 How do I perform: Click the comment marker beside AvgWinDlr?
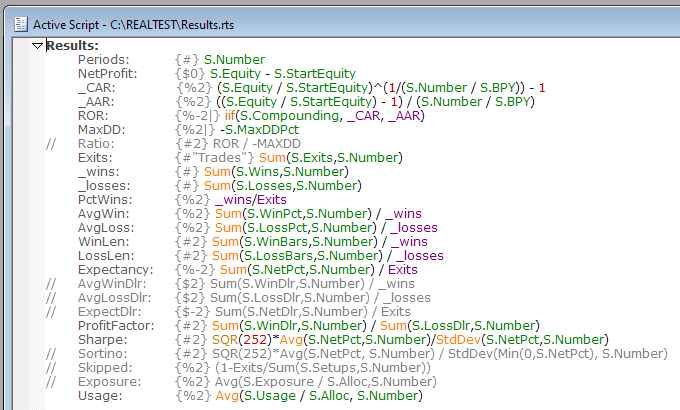(50, 284)
